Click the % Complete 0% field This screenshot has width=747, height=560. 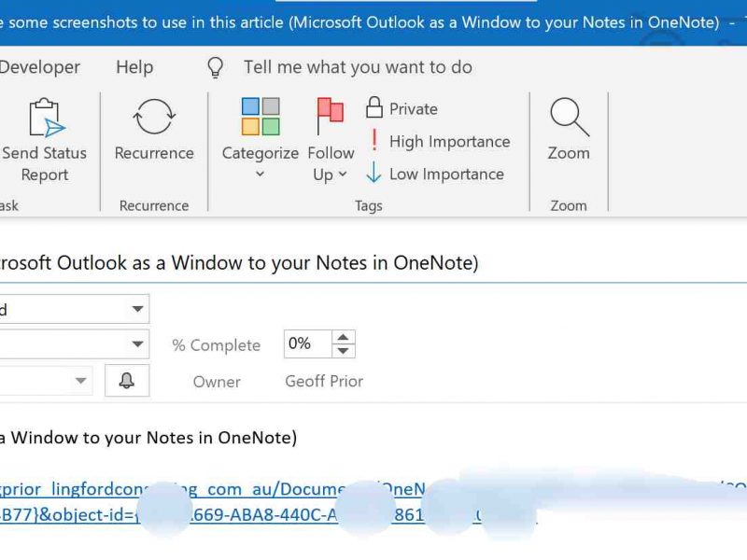[307, 343]
